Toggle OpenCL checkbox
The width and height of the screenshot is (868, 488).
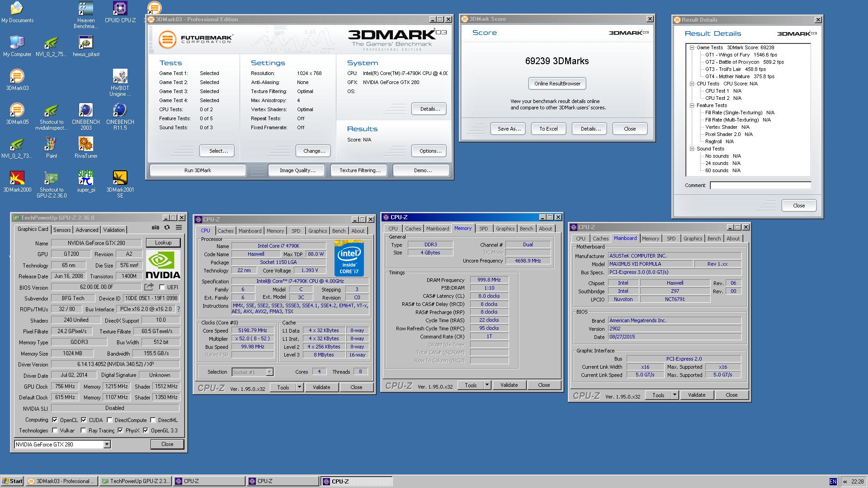pyautogui.click(x=55, y=420)
